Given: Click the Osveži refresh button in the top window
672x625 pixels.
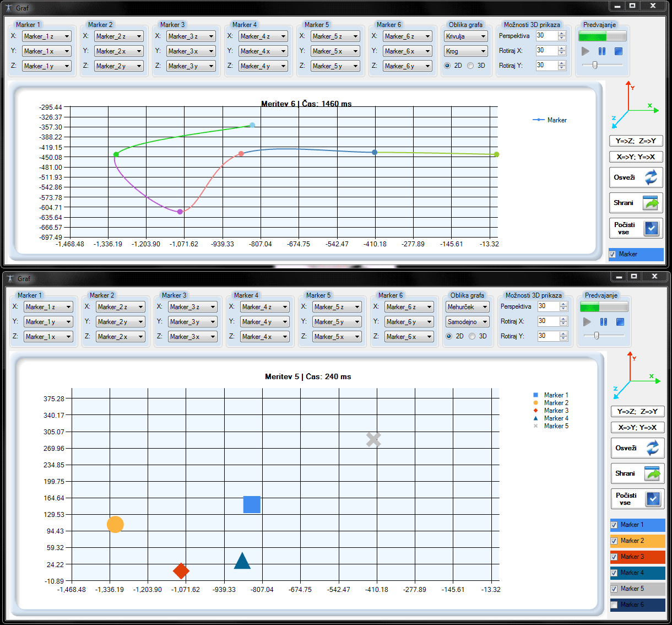Looking at the screenshot, I should tap(636, 177).
